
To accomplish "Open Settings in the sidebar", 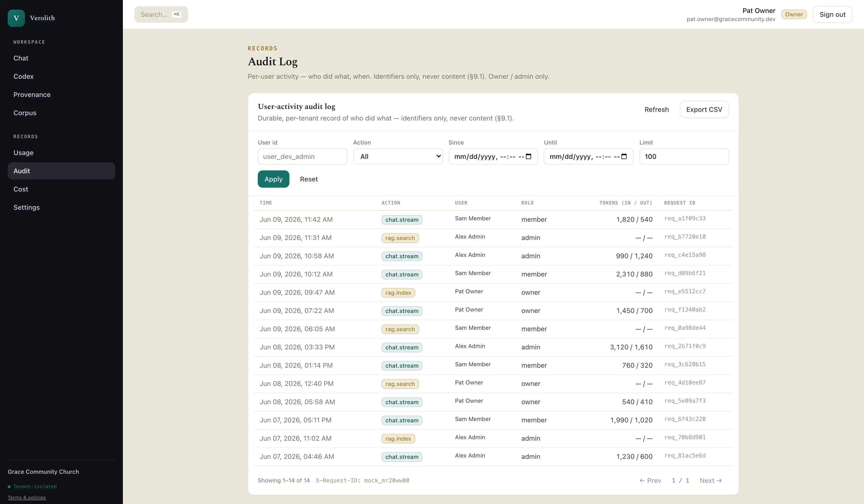I will click(x=61, y=207).
